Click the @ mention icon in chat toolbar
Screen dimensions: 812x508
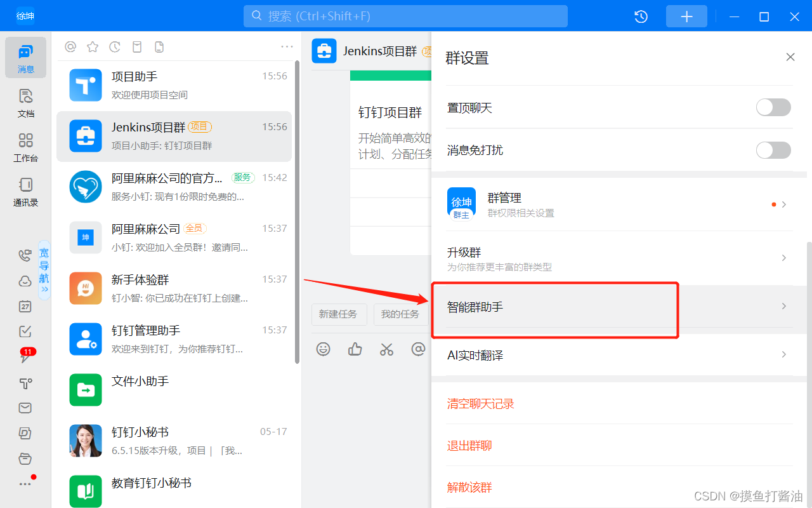pyautogui.click(x=418, y=349)
